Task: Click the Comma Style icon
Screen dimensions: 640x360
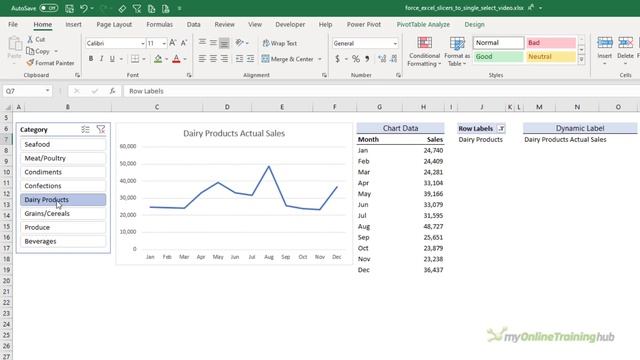Action: (x=367, y=59)
